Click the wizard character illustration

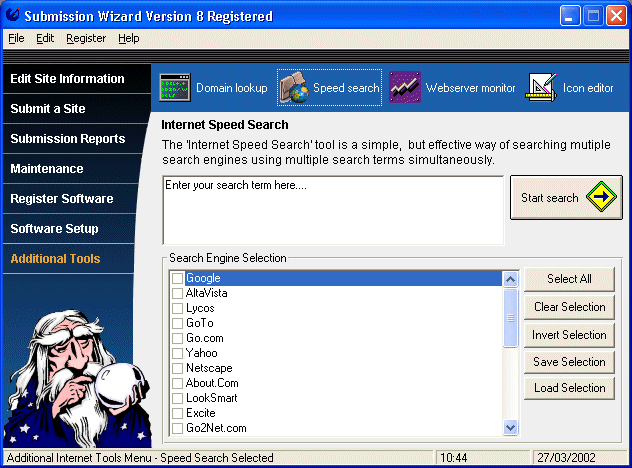(x=78, y=379)
